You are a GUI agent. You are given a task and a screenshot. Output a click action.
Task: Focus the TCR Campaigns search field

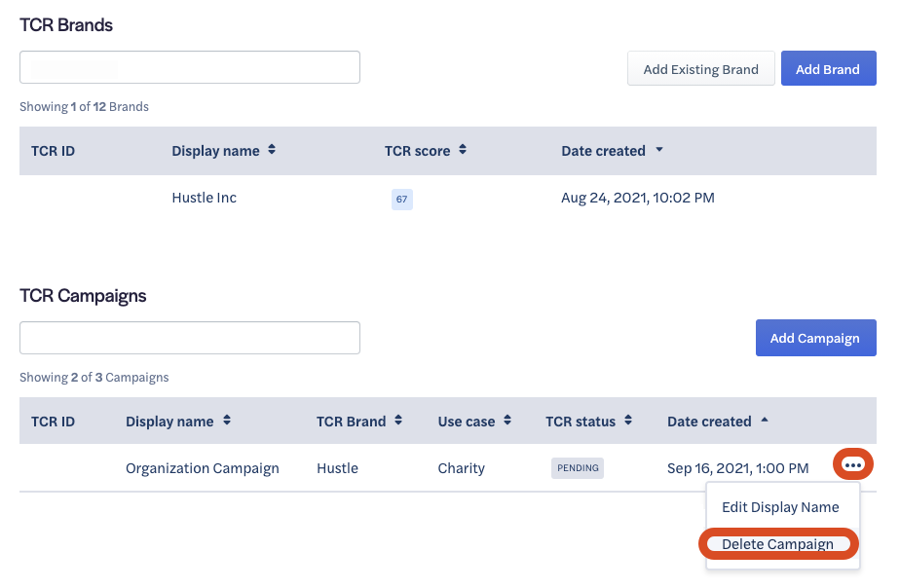(190, 338)
